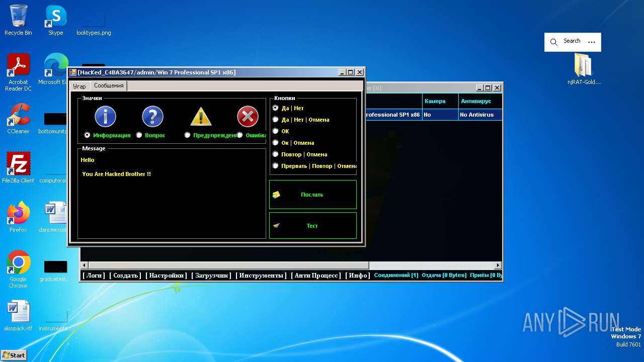Click the yellow Warning triangle icon
Screen dimensions: 644x362
coord(201,117)
